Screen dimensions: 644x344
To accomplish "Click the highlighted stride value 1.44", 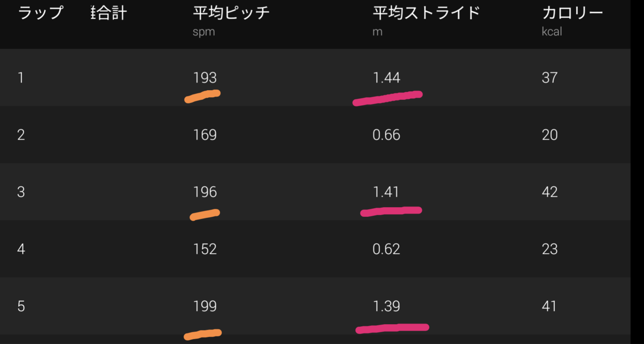I will tap(387, 77).
